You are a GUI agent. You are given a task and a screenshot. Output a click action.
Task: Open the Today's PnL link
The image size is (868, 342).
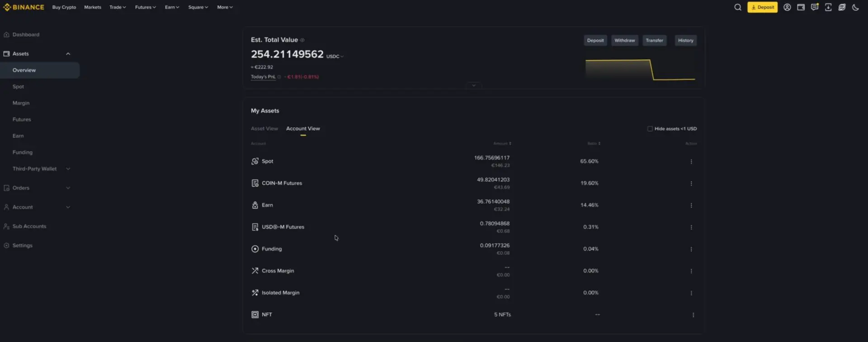(x=263, y=77)
